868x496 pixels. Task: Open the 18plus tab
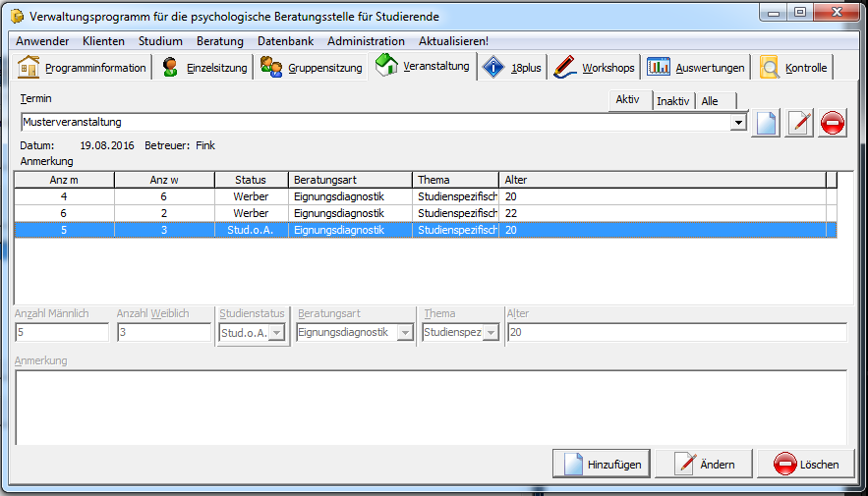pyautogui.click(x=513, y=68)
